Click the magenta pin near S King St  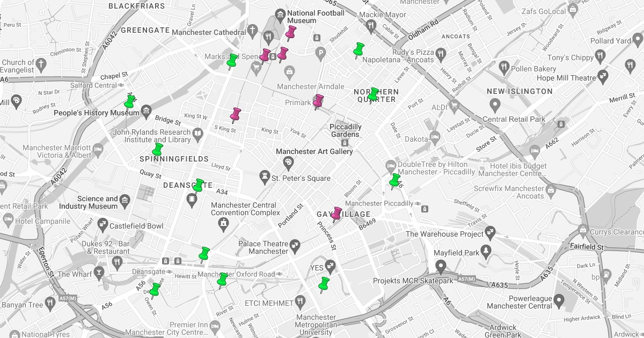(235, 114)
